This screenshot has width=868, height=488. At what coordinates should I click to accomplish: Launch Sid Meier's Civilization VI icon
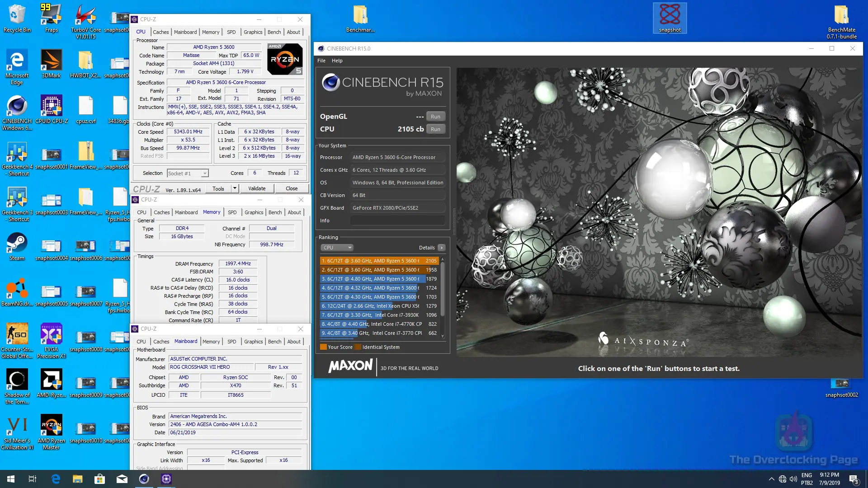point(17,432)
